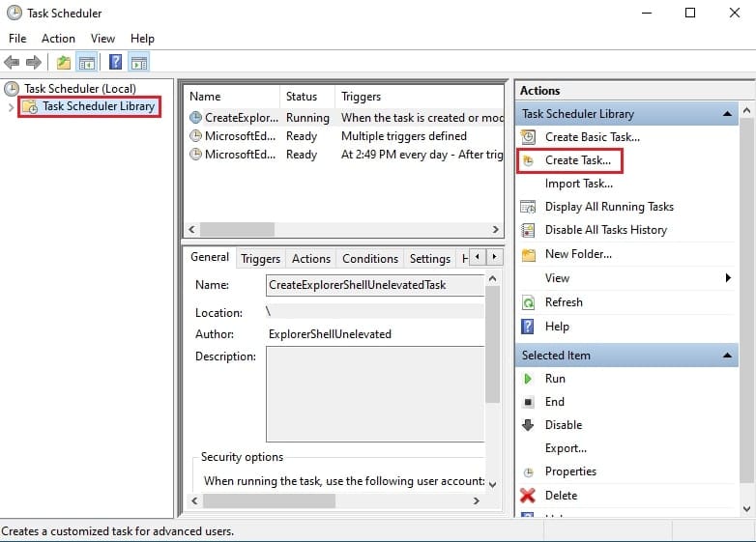Click the Create Task icon

pyautogui.click(x=529, y=161)
